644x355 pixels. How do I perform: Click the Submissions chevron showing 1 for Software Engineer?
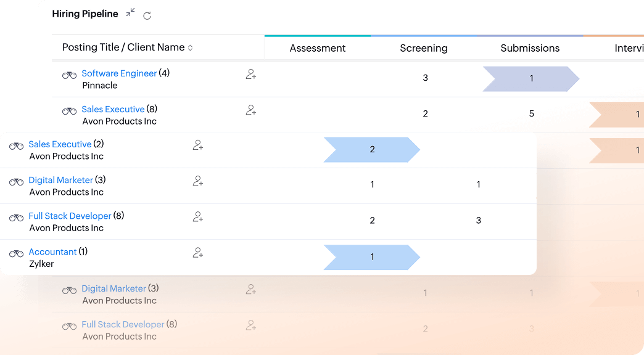pyautogui.click(x=531, y=79)
